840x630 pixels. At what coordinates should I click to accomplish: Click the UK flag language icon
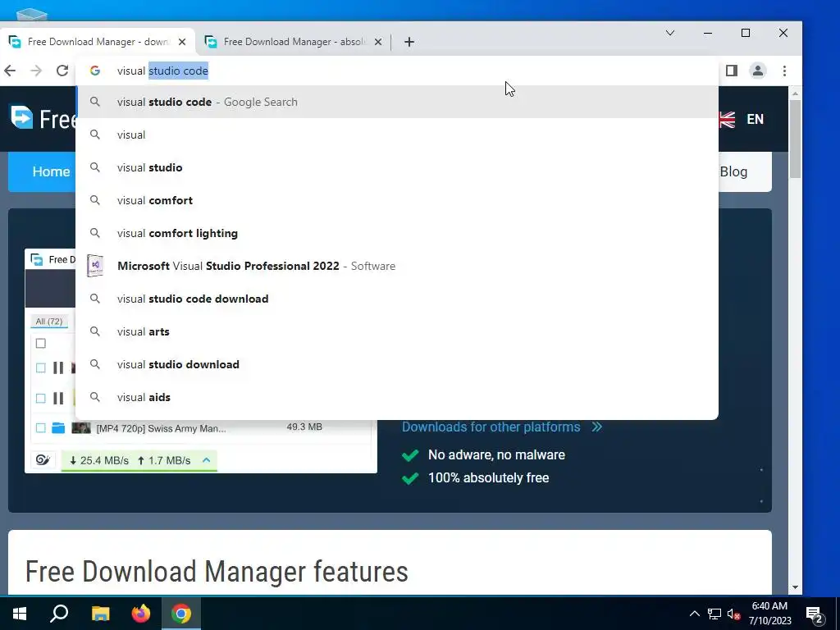727,120
